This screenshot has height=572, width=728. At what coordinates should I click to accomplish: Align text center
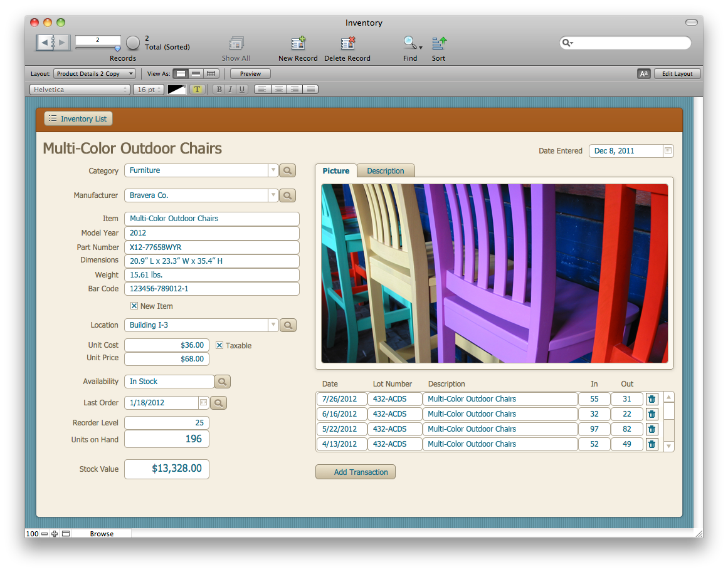pos(278,90)
